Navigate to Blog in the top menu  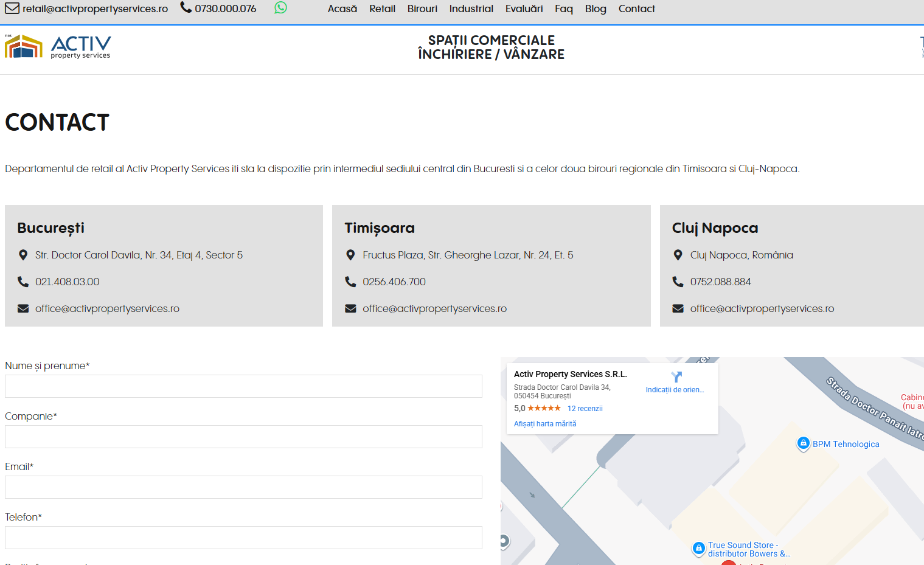595,9
